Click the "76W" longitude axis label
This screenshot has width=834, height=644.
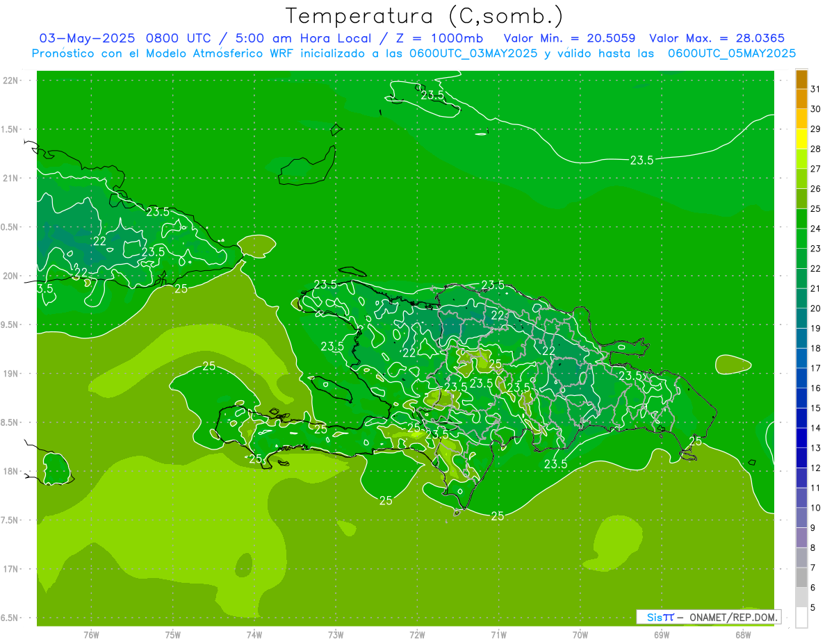tap(91, 635)
